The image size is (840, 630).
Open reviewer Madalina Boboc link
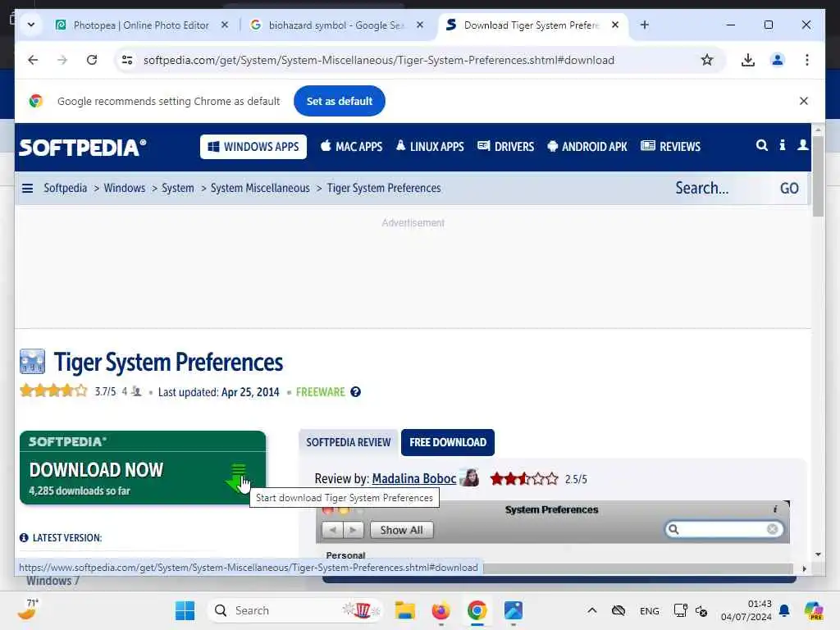[413, 478]
